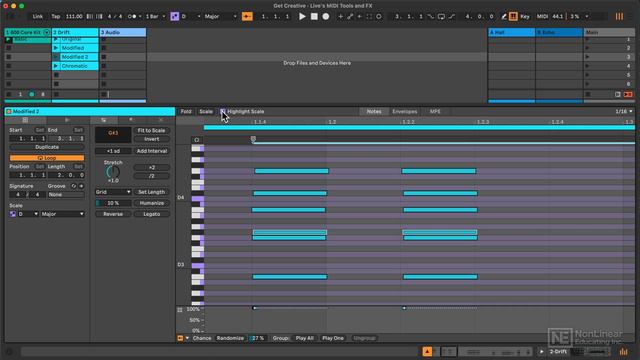This screenshot has height=360, width=640.
Task: Toggle the Fold button in note editor
Action: point(186,111)
